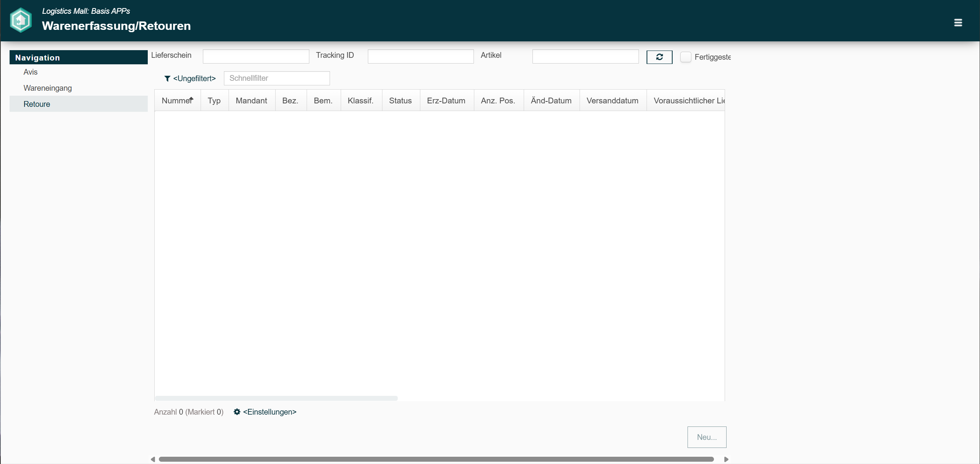
Task: Click the Logistics Mall hexagon logo
Action: [x=21, y=20]
